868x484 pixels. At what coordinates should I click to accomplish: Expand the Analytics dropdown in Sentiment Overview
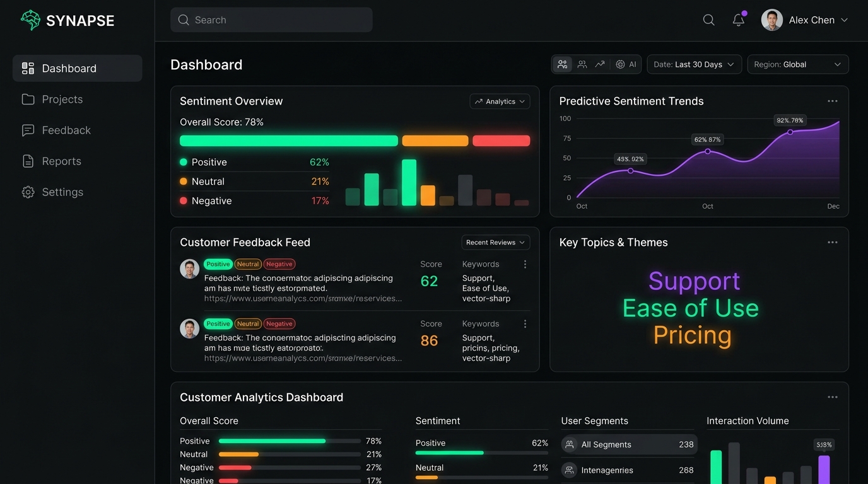pyautogui.click(x=500, y=101)
